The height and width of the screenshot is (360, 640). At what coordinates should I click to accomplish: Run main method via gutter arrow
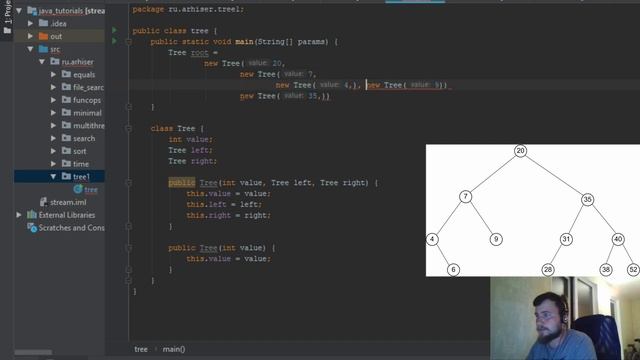[x=115, y=41]
